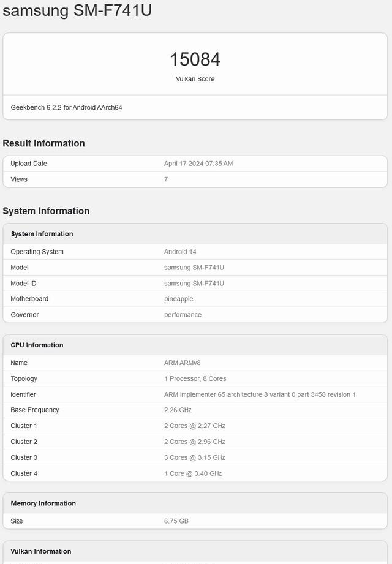Click the samsung SM-F741U page title
The width and height of the screenshot is (392, 564).
click(x=77, y=10)
